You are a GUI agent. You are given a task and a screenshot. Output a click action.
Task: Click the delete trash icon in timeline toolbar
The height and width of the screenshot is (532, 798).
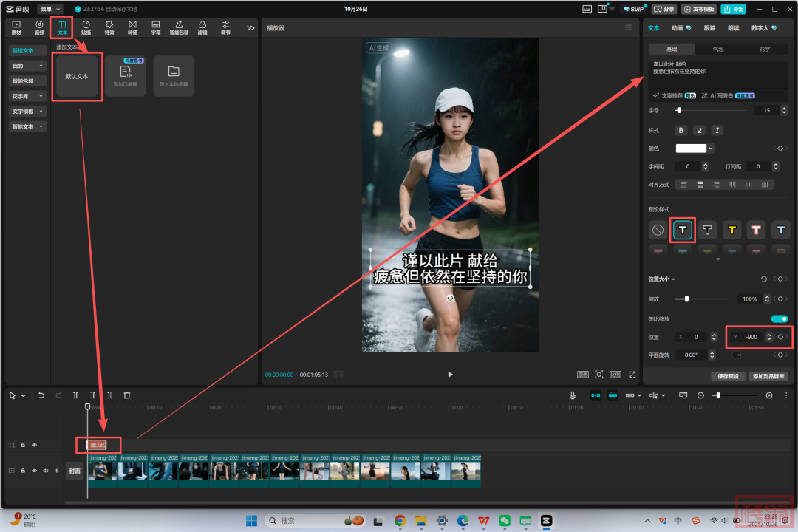pyautogui.click(x=127, y=395)
